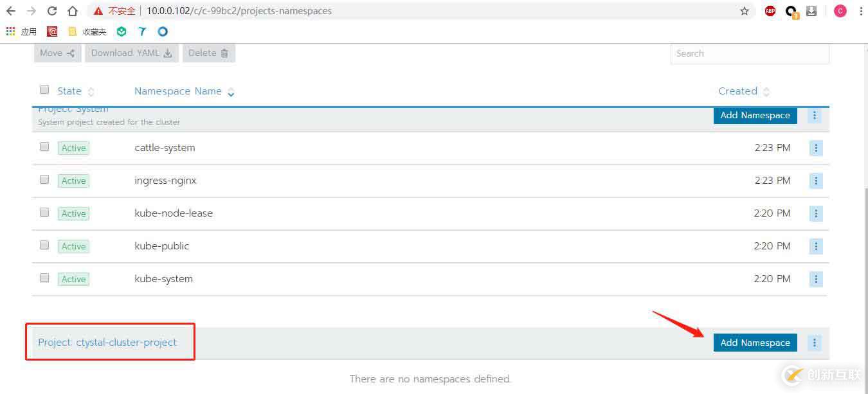Screen dimensions: 868x394
Task: Open the download extension icon
Action: (x=811, y=11)
